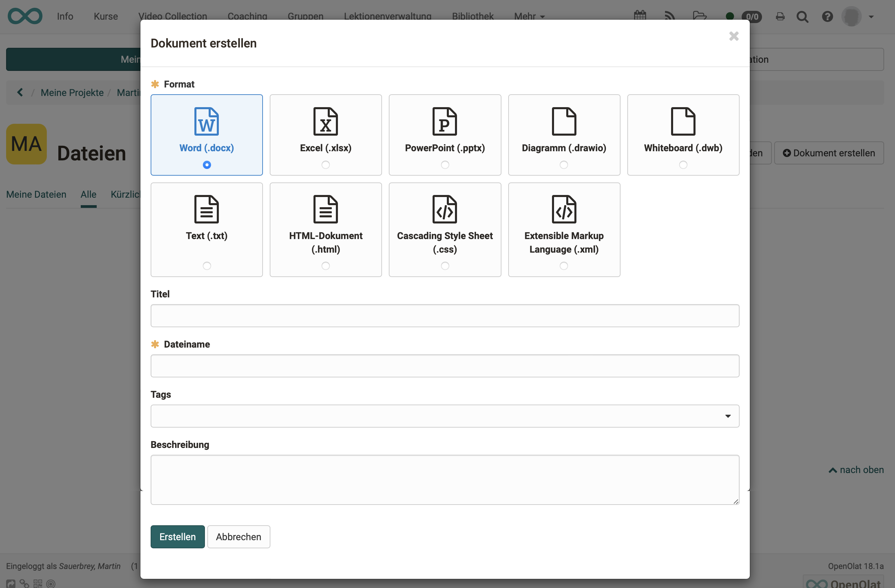Open the Kurse navigation menu item
This screenshot has width=895, height=588.
[x=105, y=15]
